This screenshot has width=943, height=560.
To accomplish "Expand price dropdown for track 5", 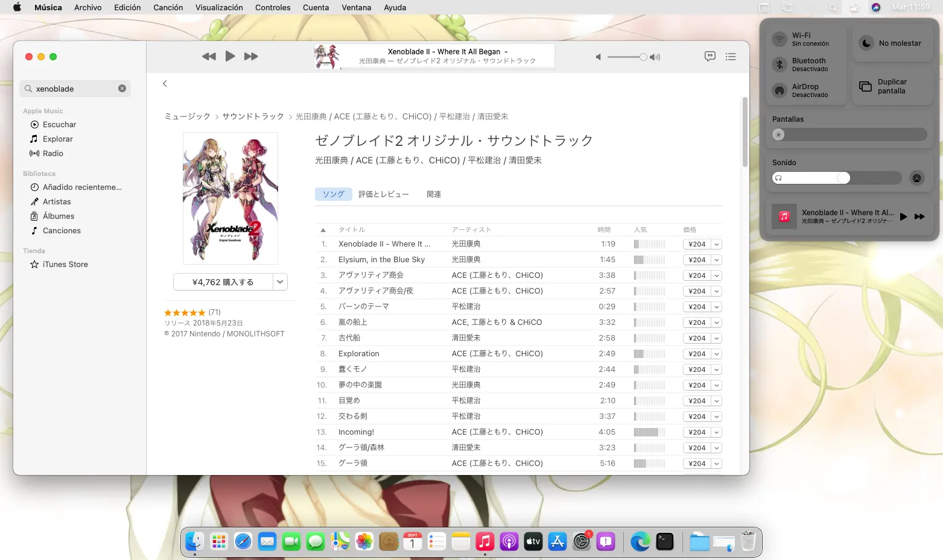I will pyautogui.click(x=716, y=307).
